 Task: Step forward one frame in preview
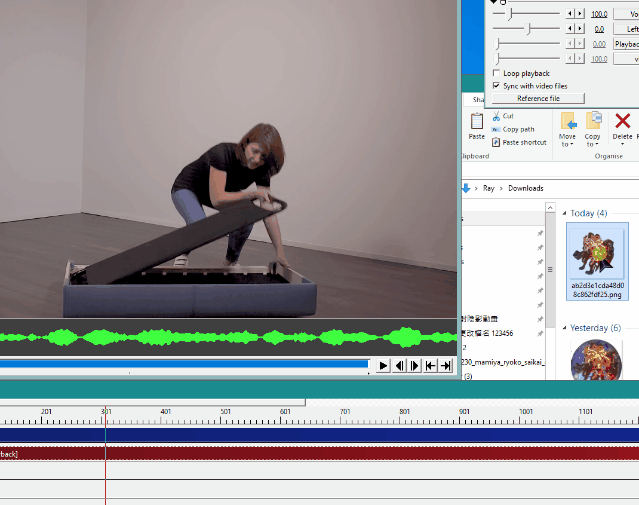[414, 366]
